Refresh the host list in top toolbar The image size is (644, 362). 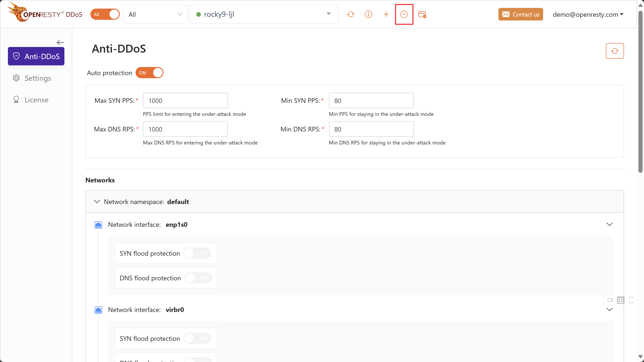(351, 14)
